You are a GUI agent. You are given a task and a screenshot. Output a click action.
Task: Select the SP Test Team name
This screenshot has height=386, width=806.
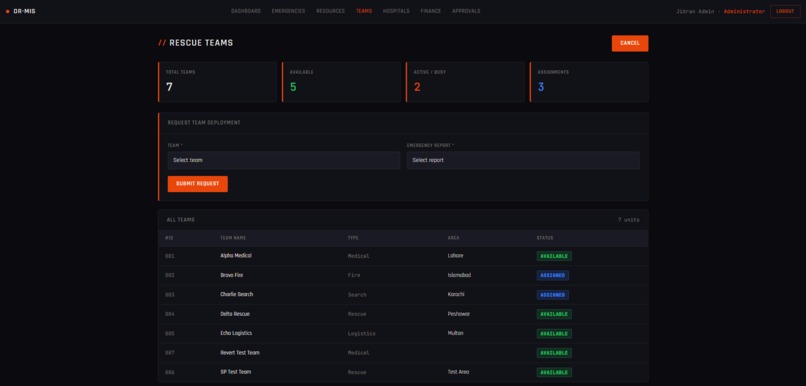235,372
